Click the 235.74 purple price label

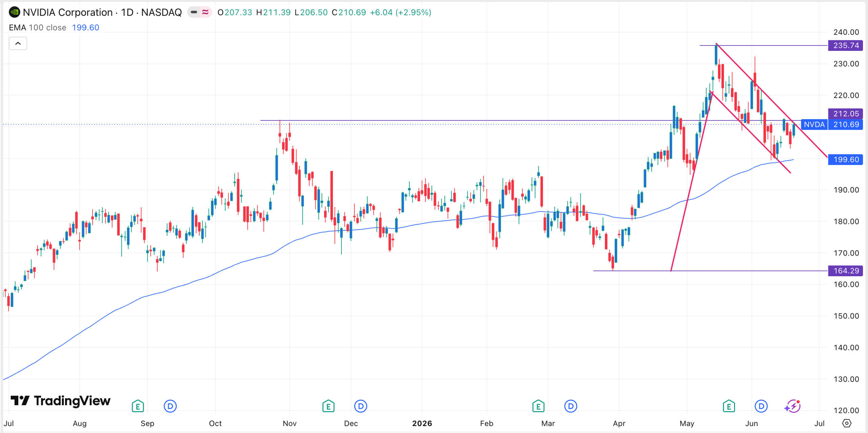[846, 45]
